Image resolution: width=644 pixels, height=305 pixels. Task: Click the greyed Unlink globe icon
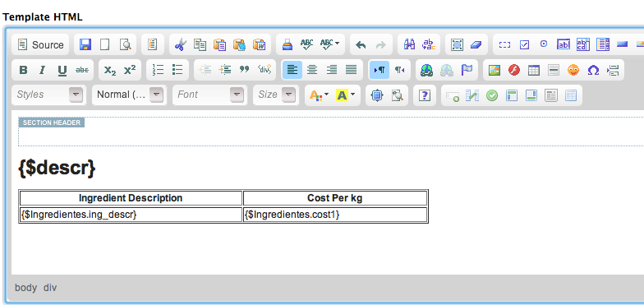(447, 70)
